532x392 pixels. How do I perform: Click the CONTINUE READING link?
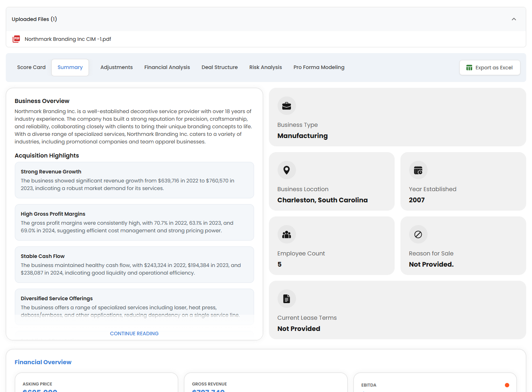tap(134, 333)
